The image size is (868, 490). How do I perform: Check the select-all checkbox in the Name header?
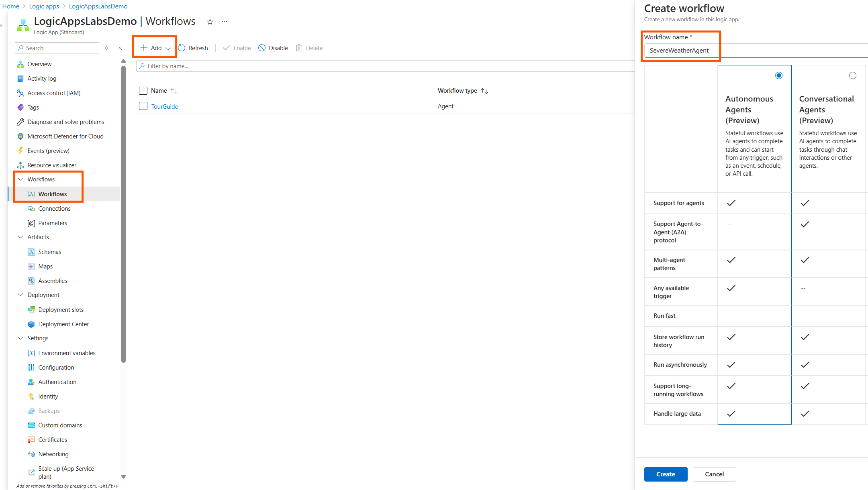click(x=143, y=90)
